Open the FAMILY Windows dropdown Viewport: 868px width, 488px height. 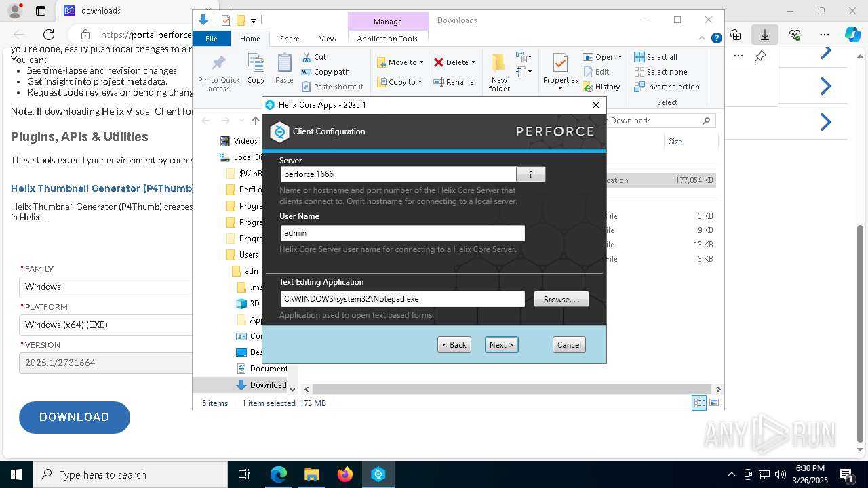[106, 287]
